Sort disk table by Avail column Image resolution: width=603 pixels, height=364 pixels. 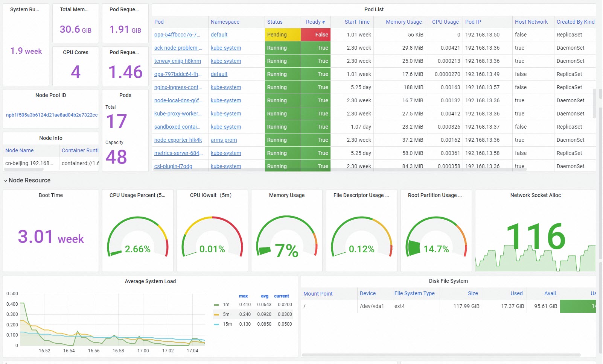point(550,294)
